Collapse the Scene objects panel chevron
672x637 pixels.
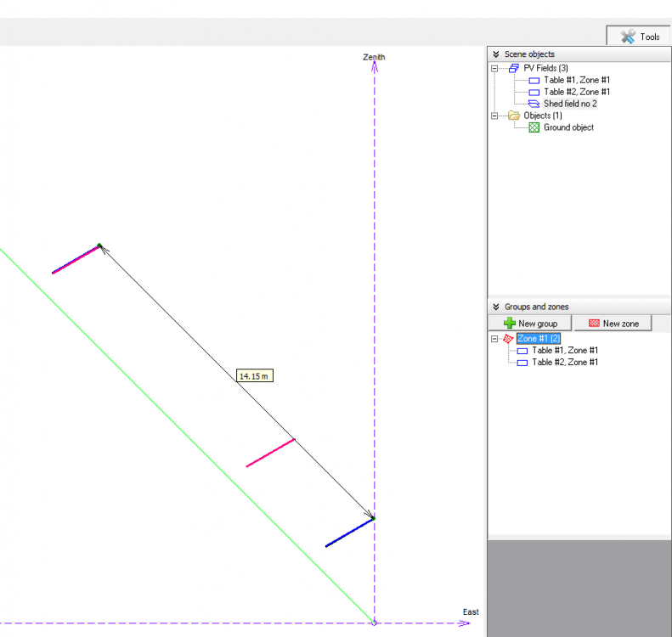tap(496, 54)
